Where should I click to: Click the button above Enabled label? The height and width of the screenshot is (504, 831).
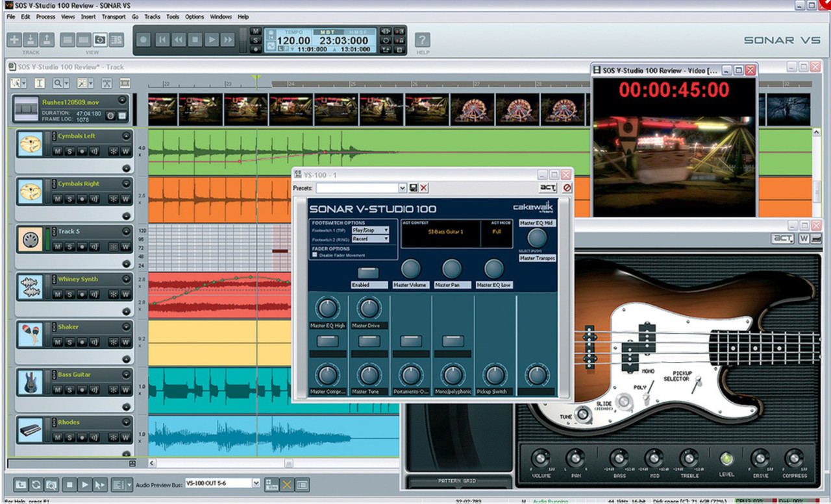click(368, 273)
